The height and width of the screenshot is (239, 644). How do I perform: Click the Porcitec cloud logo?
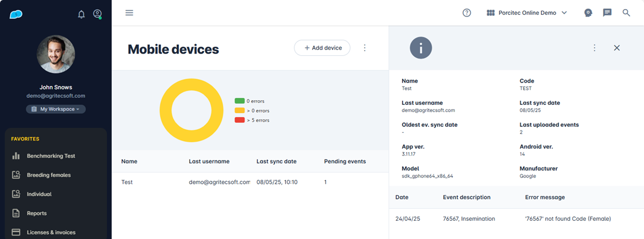point(16,14)
